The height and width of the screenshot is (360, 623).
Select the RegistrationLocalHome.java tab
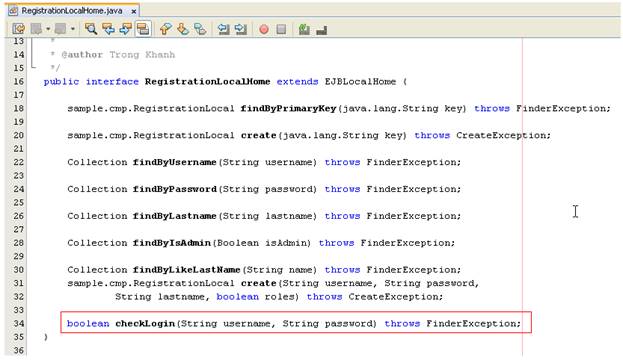(72, 11)
